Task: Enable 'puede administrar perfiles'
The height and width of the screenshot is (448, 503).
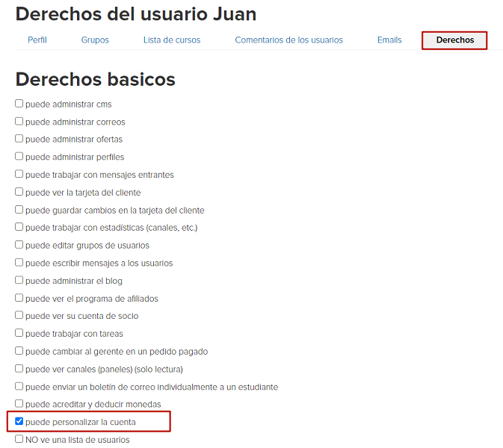Action: 19,156
